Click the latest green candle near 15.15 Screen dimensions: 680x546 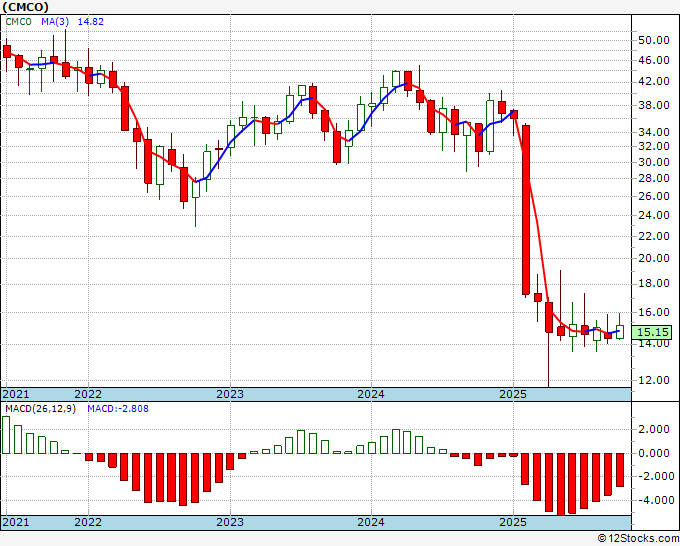620,332
